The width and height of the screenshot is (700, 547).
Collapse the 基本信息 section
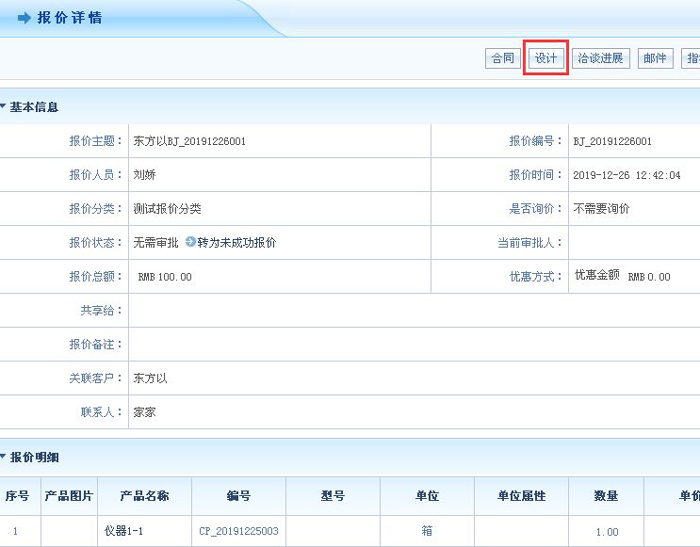coord(4,107)
